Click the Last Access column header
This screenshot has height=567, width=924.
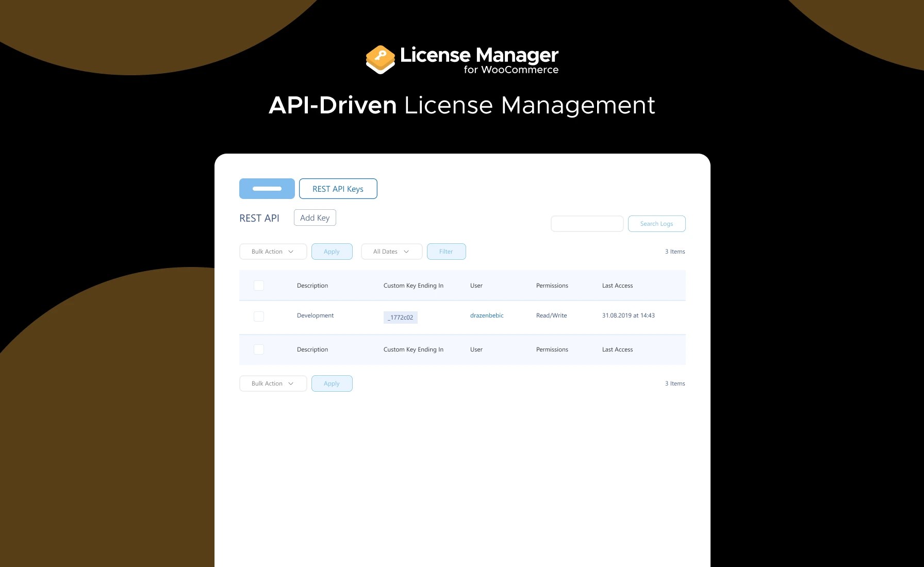pyautogui.click(x=617, y=285)
